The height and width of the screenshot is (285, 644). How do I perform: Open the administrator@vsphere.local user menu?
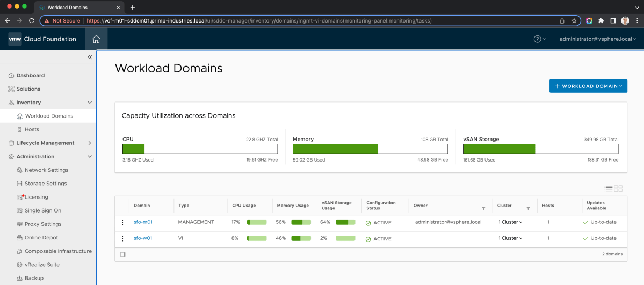598,39
